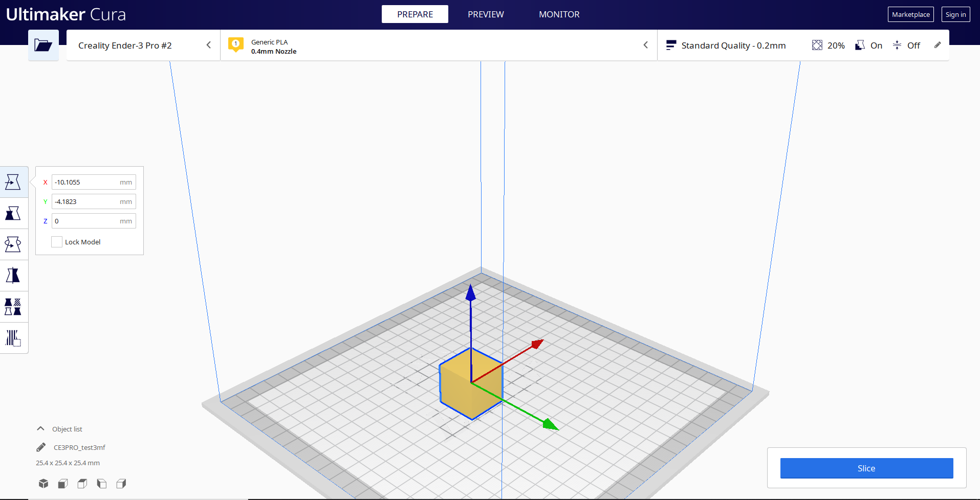Click the support On icon
The image size is (980, 500).
click(860, 45)
